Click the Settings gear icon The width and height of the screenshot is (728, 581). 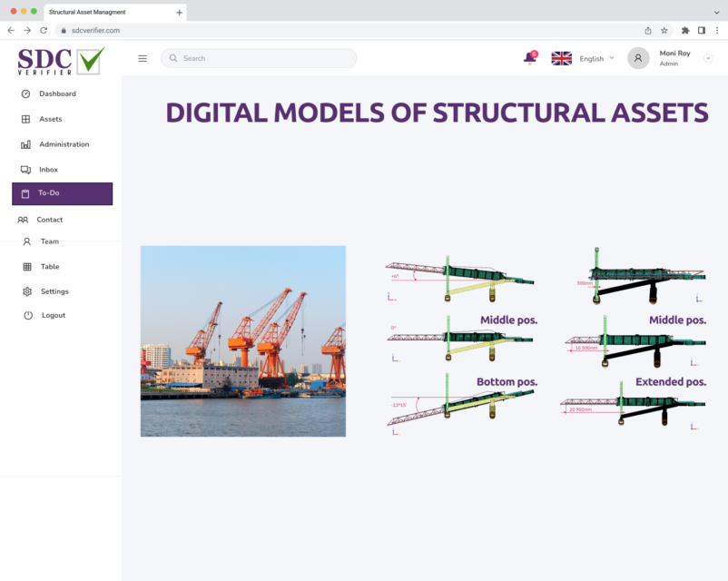tap(27, 291)
